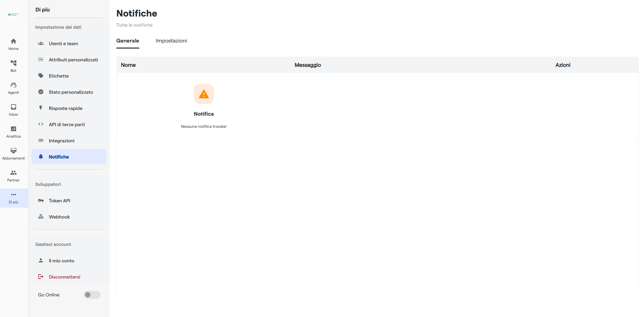Select the Bot section icon
The width and height of the screenshot is (644, 317).
click(13, 65)
